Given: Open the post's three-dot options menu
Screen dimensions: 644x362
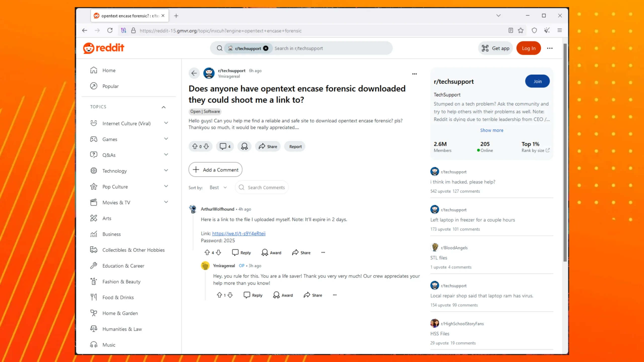Looking at the screenshot, I should pyautogui.click(x=415, y=74).
